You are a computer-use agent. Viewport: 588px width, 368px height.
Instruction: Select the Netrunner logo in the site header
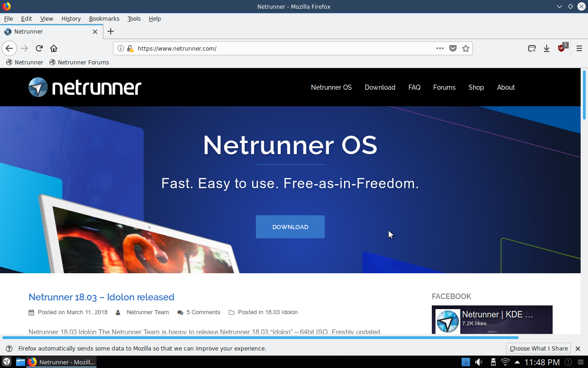(85, 87)
